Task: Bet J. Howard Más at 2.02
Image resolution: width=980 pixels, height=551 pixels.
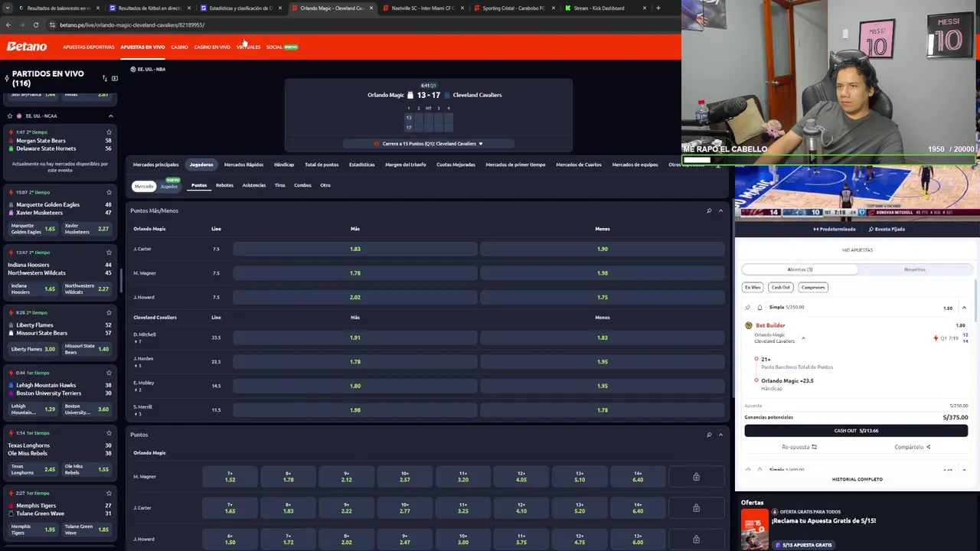Action: (x=354, y=297)
